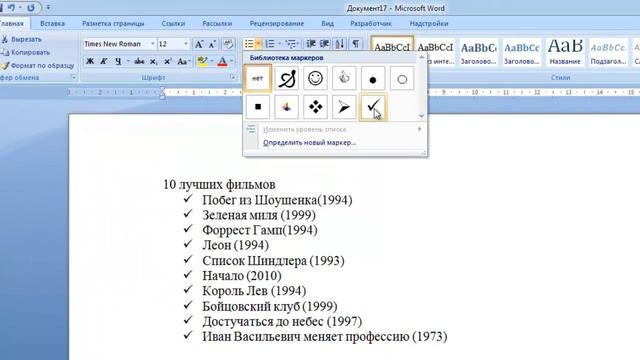Open the highlight color dropdown arrow
The image size is (640, 360).
point(211,61)
